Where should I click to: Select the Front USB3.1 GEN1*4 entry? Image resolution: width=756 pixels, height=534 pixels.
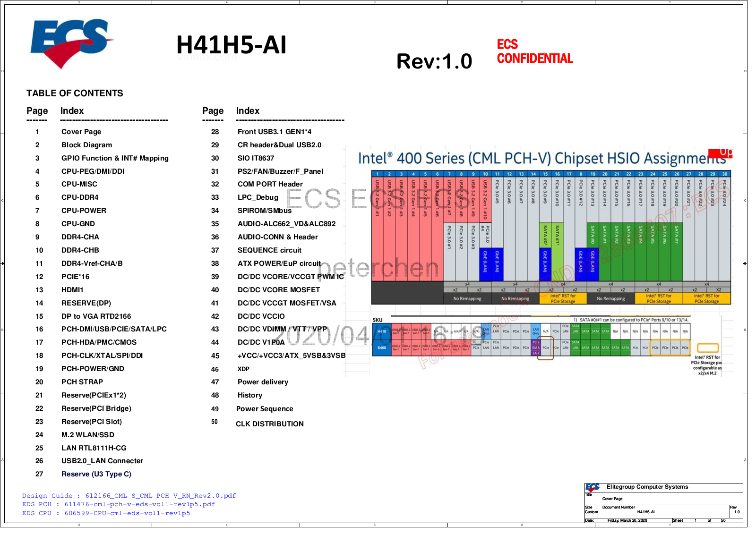pos(275,132)
